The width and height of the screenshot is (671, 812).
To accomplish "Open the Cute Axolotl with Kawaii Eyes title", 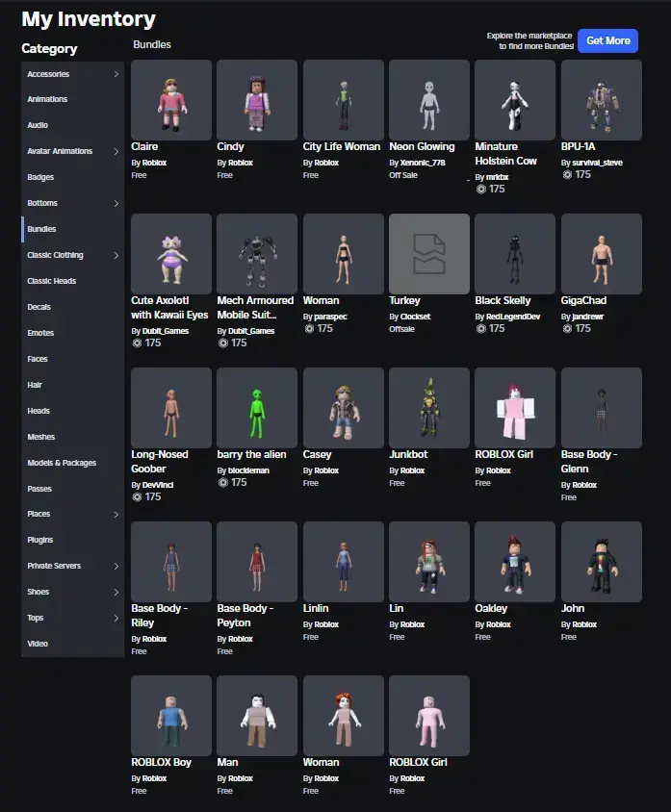I will (169, 308).
